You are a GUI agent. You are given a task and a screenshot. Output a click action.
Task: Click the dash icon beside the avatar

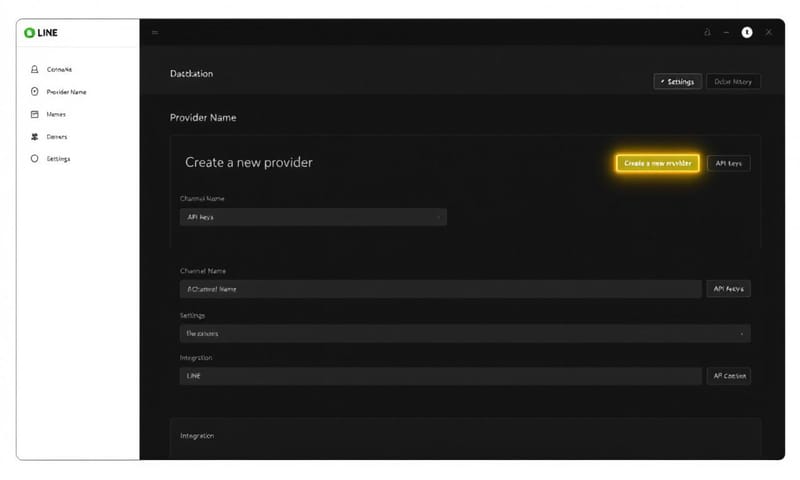pyautogui.click(x=727, y=33)
